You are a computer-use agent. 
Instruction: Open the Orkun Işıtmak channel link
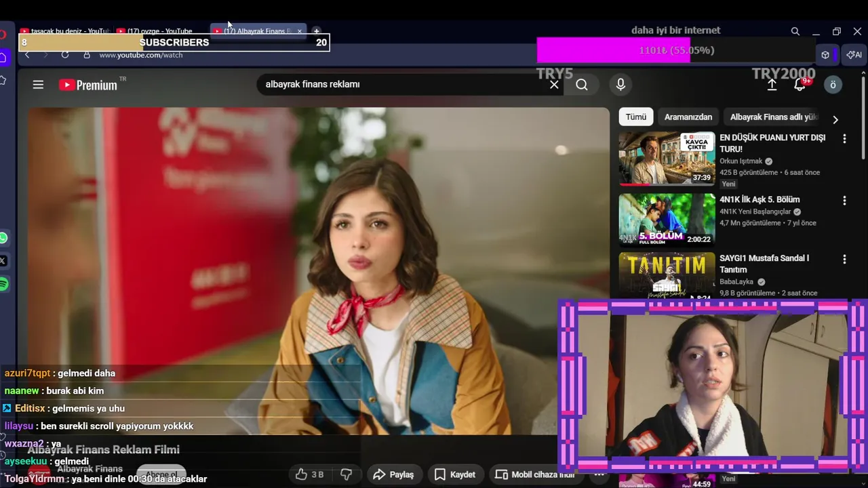[x=742, y=161]
